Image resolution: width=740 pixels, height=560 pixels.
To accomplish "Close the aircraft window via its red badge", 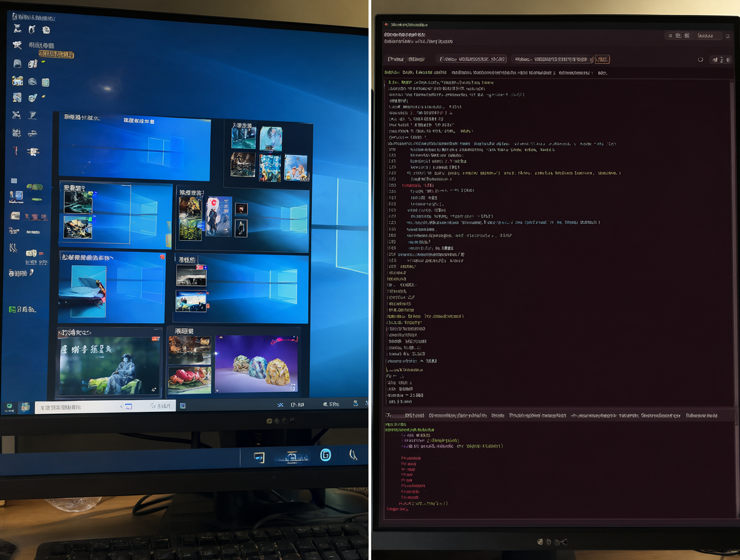I will coord(162,257).
